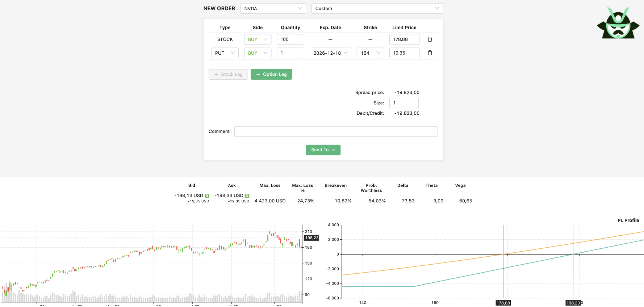Click the Size input field
The width and height of the screenshot is (644, 307).
(403, 103)
